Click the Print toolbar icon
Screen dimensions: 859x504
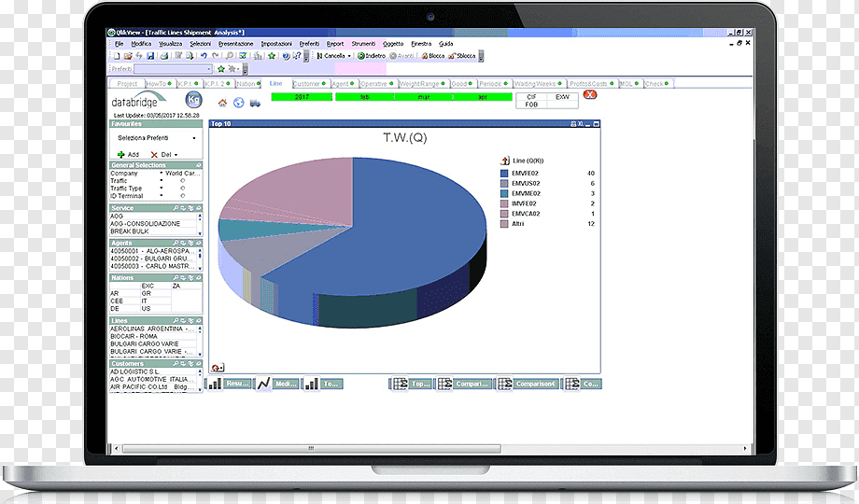coord(163,56)
